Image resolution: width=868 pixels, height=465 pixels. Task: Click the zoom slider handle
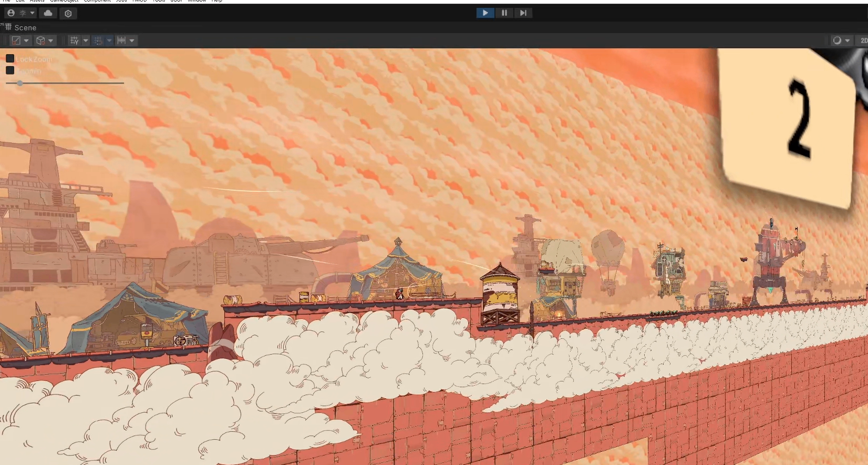[x=20, y=83]
